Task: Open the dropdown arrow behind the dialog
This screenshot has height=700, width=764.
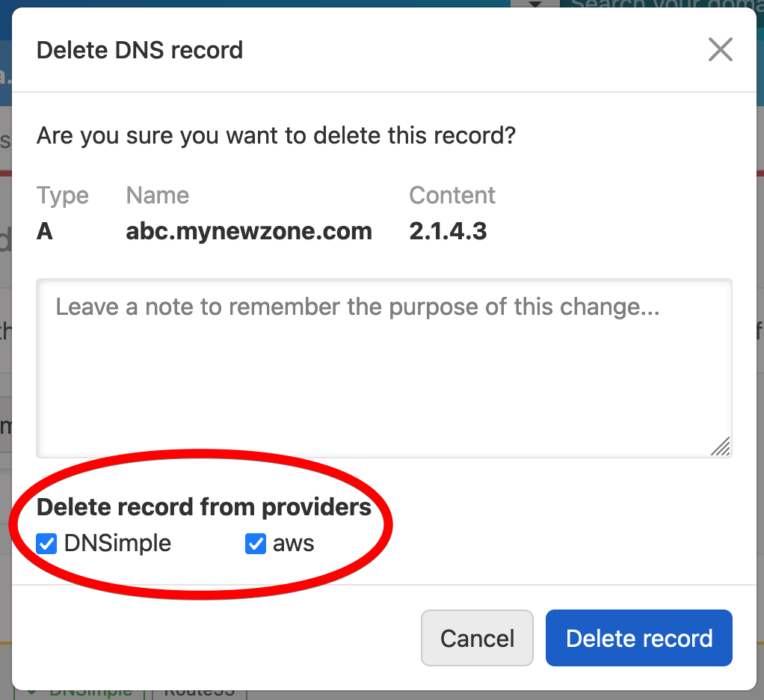Action: [x=537, y=5]
